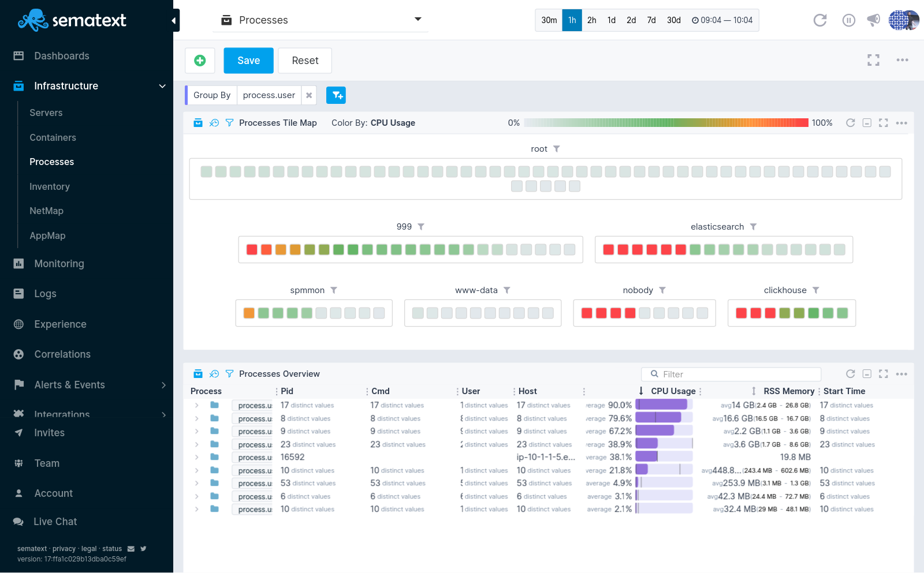
Task: Open the privacy link in footer
Action: pyautogui.click(x=64, y=549)
